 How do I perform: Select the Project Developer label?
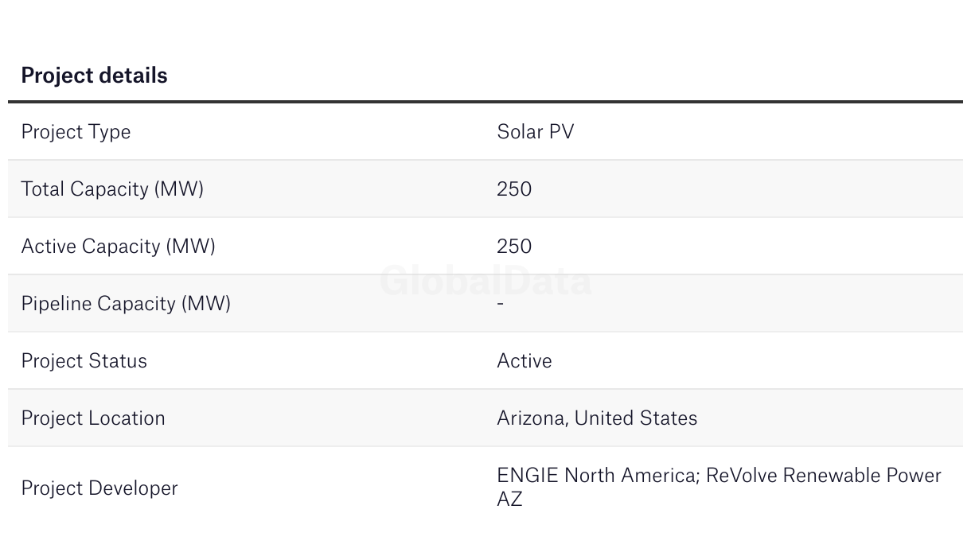click(99, 488)
